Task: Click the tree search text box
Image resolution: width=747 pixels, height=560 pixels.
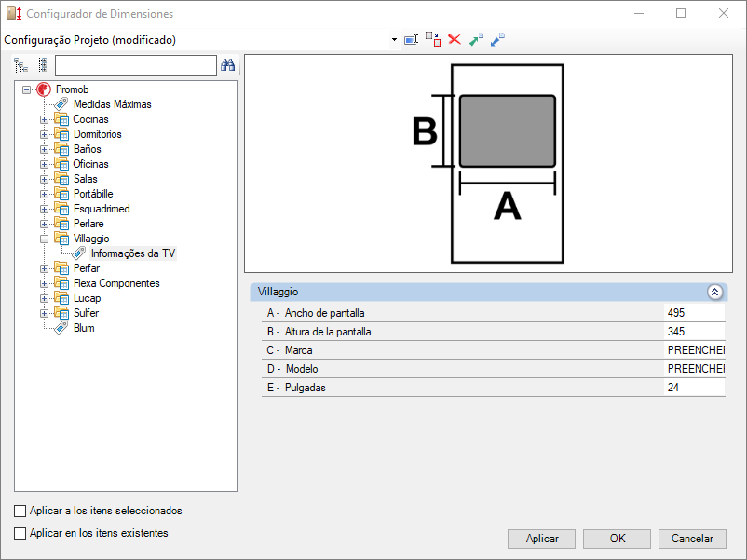Action: (135, 65)
